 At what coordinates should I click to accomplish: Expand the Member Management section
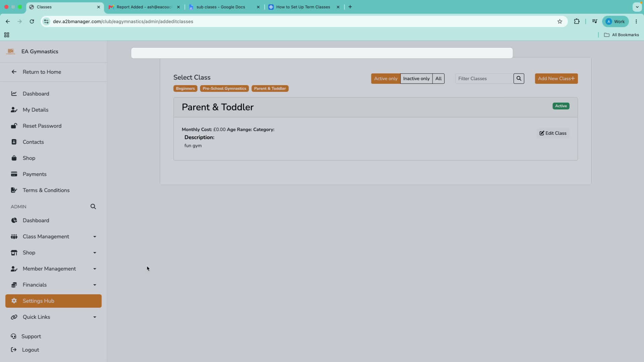coord(53,268)
